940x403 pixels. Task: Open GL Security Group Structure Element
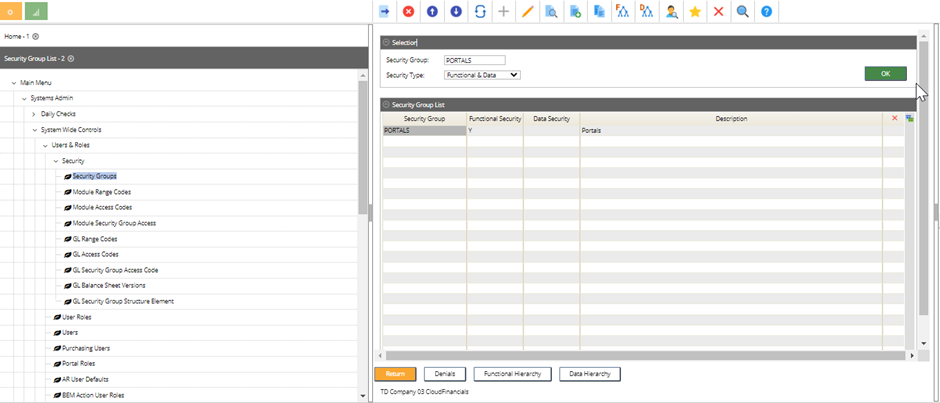(123, 301)
